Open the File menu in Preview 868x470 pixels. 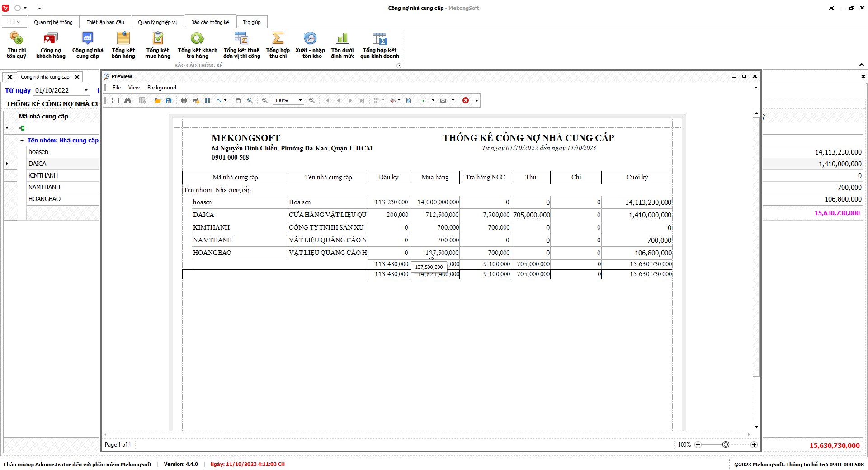click(116, 88)
